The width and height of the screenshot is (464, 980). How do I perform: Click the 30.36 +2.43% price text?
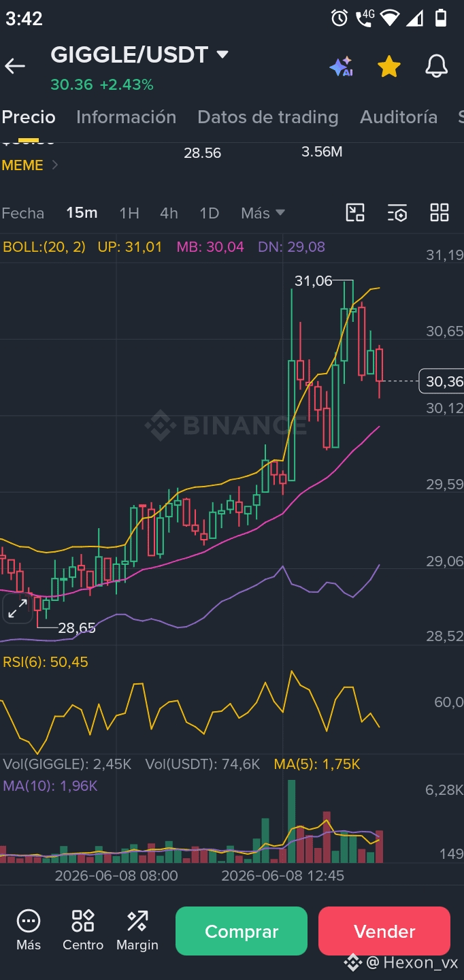coord(102,85)
